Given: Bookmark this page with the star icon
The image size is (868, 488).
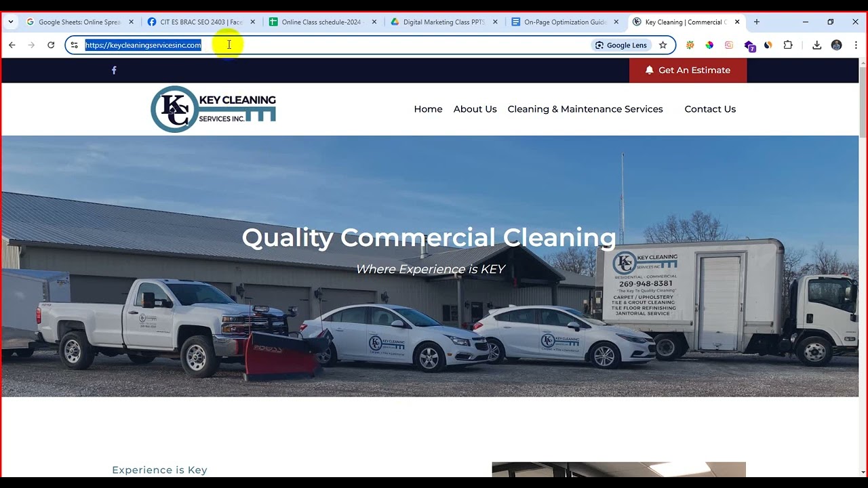Looking at the screenshot, I should point(663,45).
